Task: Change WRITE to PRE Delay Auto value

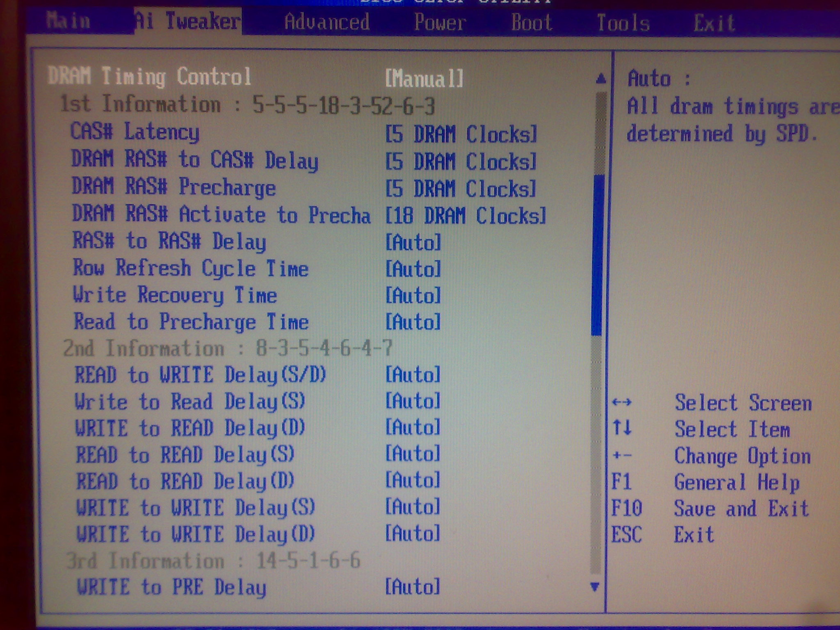Action: [x=413, y=587]
